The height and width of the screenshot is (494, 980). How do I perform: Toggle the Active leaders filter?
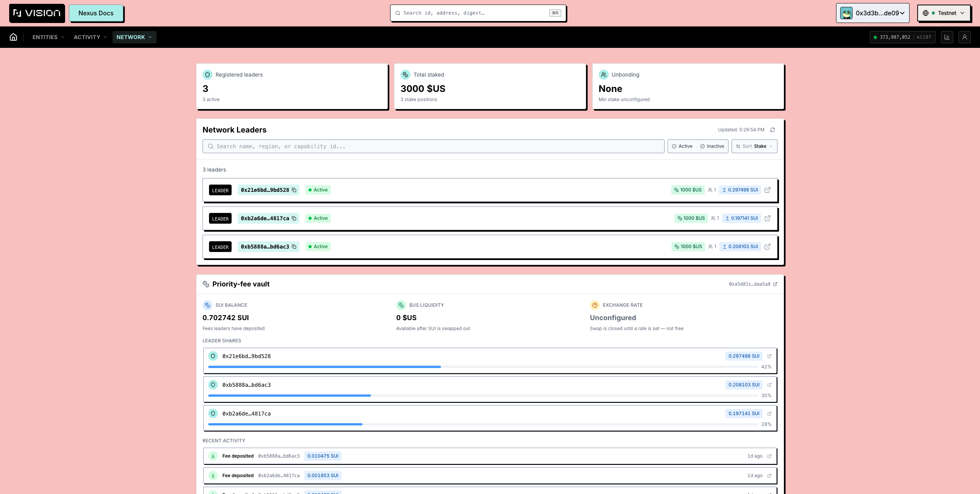point(682,146)
